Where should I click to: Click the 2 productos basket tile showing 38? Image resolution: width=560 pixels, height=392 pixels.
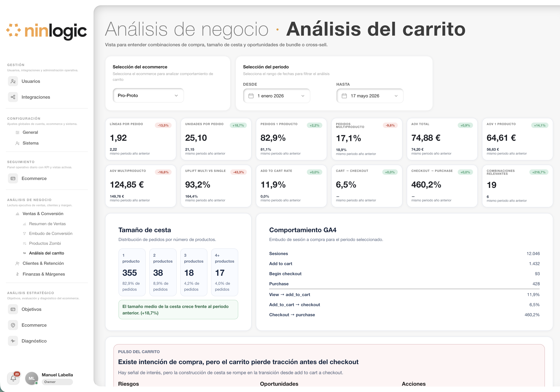coord(163,272)
